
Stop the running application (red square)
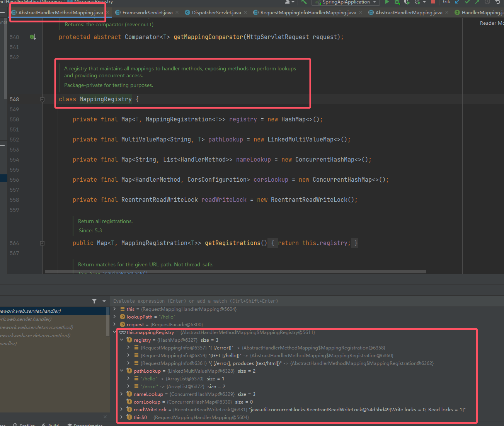(x=433, y=2)
